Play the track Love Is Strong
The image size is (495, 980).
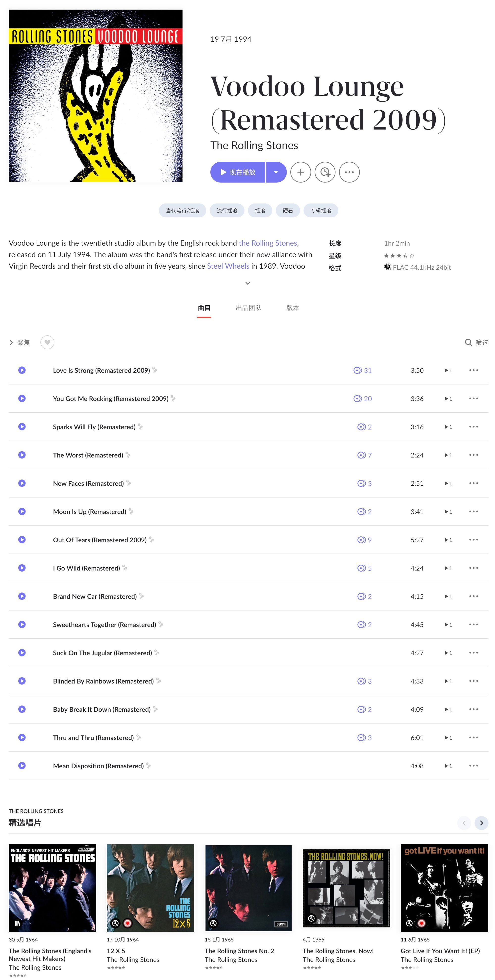click(x=22, y=370)
